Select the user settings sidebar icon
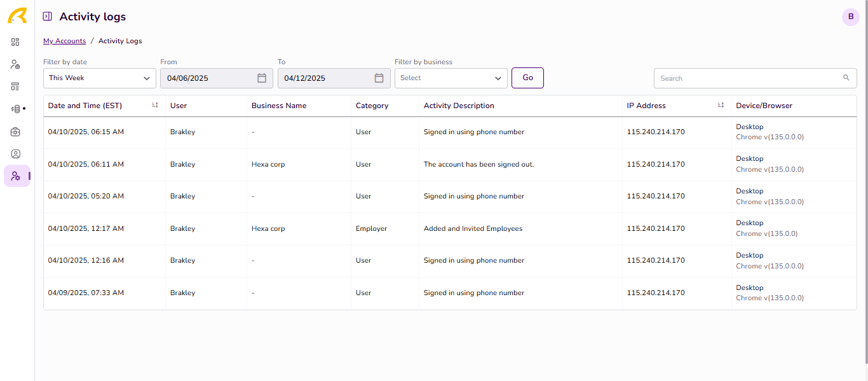This screenshot has height=381, width=868. [x=16, y=176]
